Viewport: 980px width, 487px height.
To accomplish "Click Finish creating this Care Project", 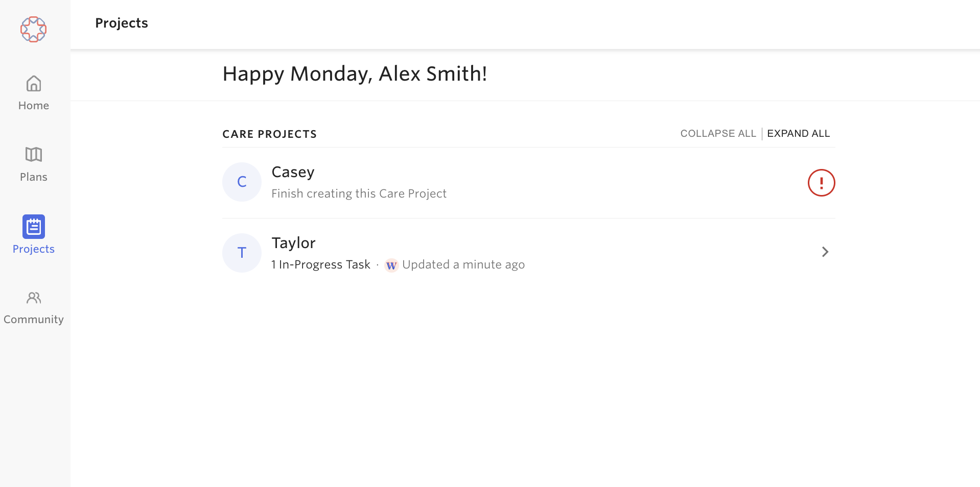I will click(x=359, y=194).
